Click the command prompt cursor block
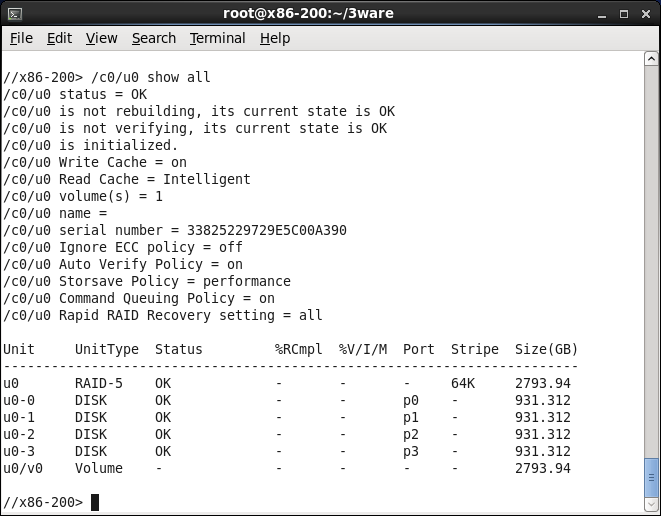The width and height of the screenshot is (661, 516). coord(95,502)
